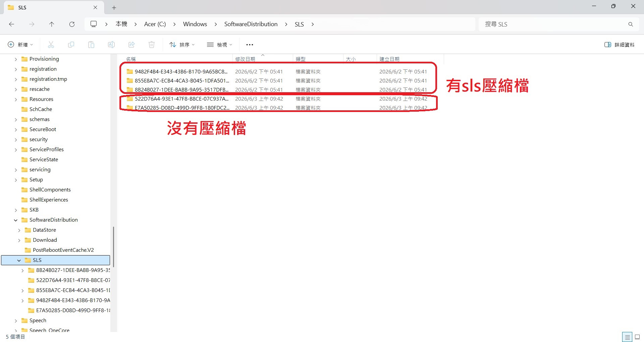Collapse the SLS tree node
644x342 pixels.
point(19,260)
